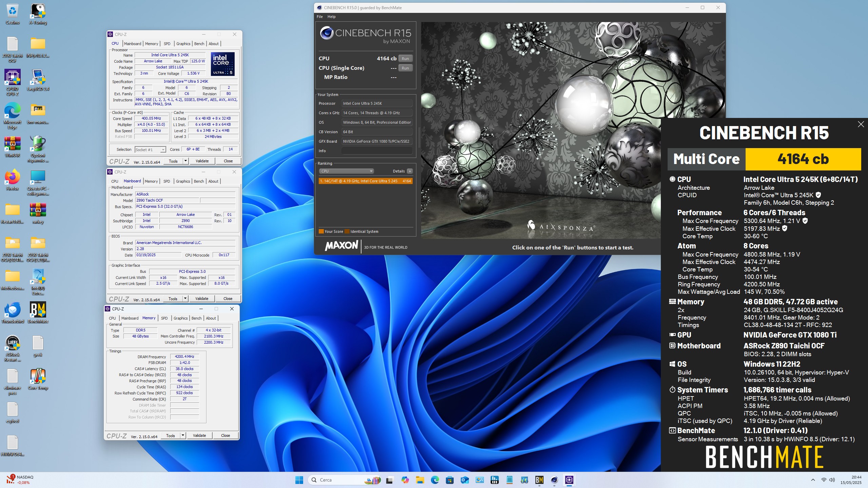This screenshot has width=868, height=488.
Task: Open the Questo PC desktop shortcut
Action: 38,182
